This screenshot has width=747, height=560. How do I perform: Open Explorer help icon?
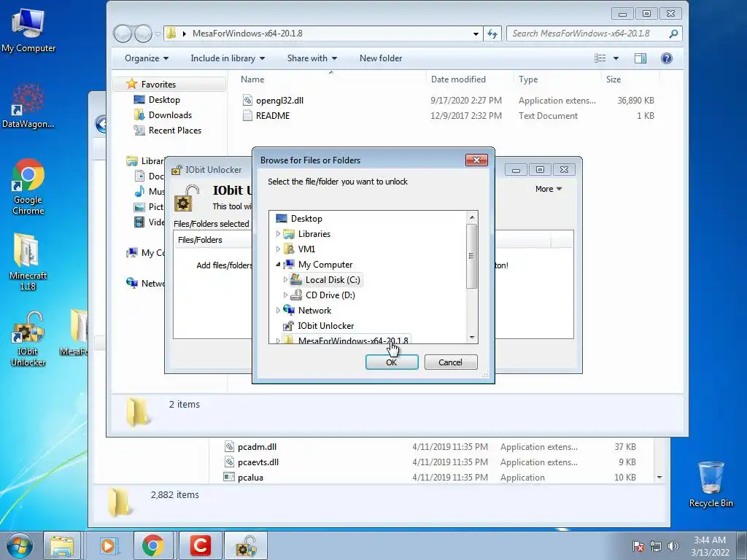tap(667, 58)
